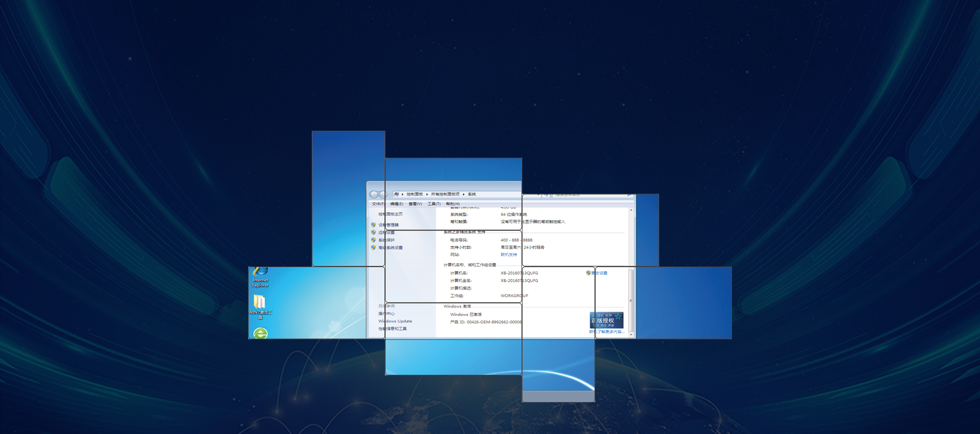Open the 查看(V) menu
Screen dimensions: 980x434
tap(415, 204)
